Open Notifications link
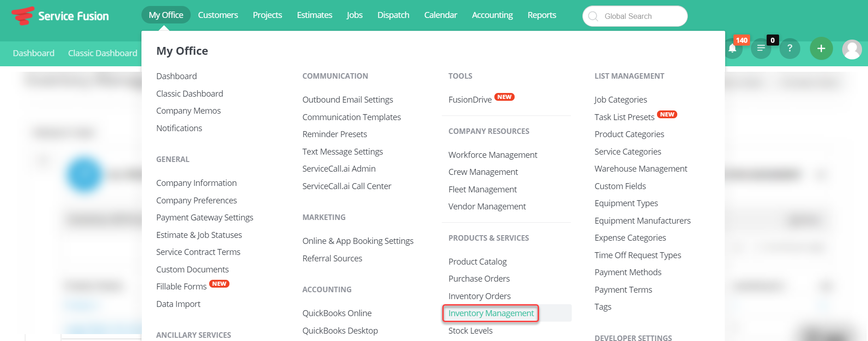The image size is (868, 341). coord(179,128)
